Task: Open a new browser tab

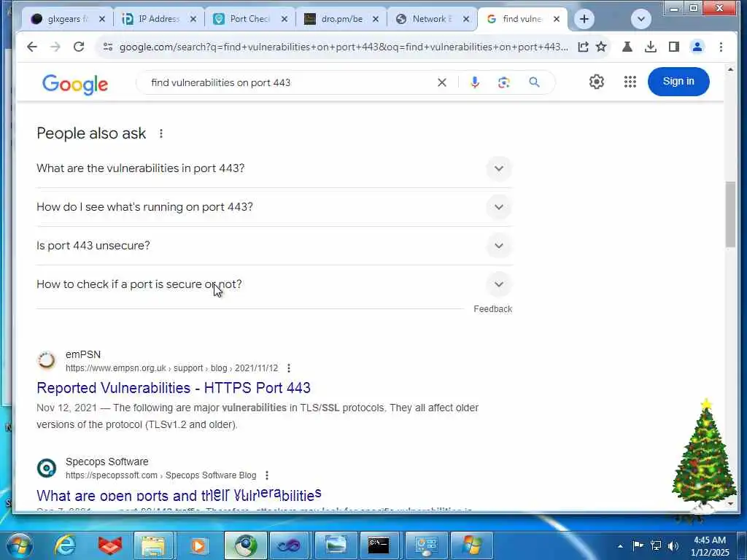Action: coord(584,19)
